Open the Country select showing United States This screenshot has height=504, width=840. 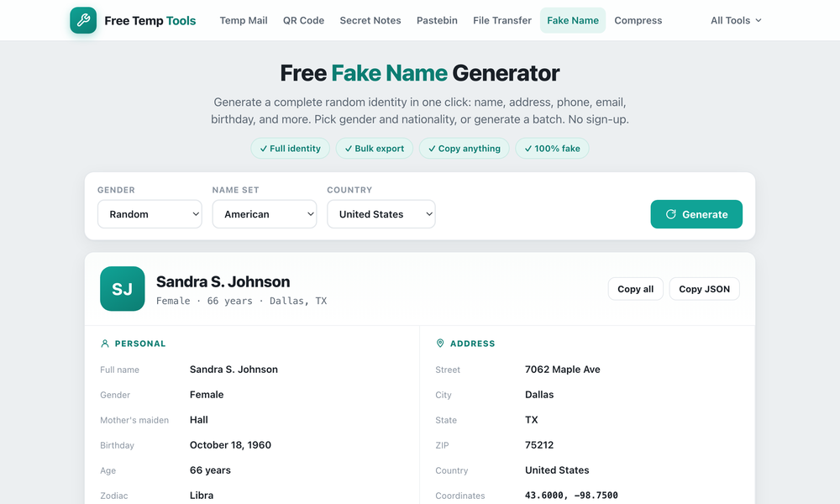381,214
